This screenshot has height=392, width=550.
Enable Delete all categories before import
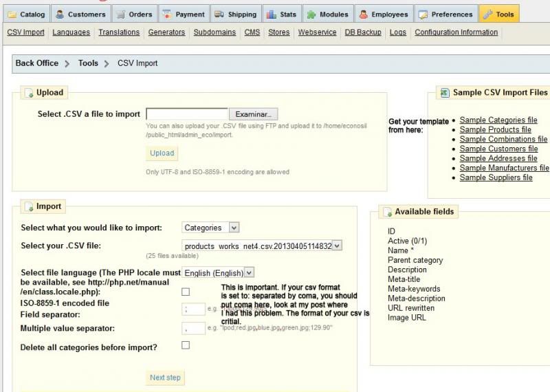tap(186, 345)
